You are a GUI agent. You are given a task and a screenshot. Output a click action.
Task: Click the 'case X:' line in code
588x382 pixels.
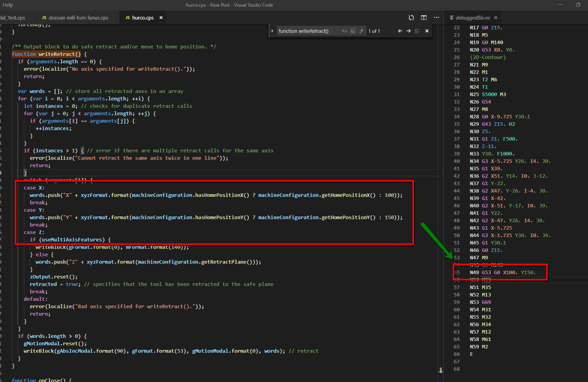[x=34, y=188]
